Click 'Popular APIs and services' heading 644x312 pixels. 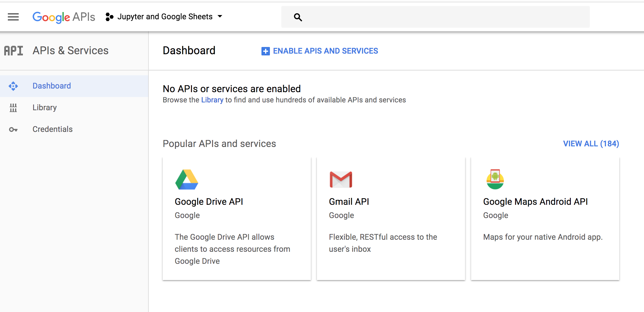tap(219, 144)
